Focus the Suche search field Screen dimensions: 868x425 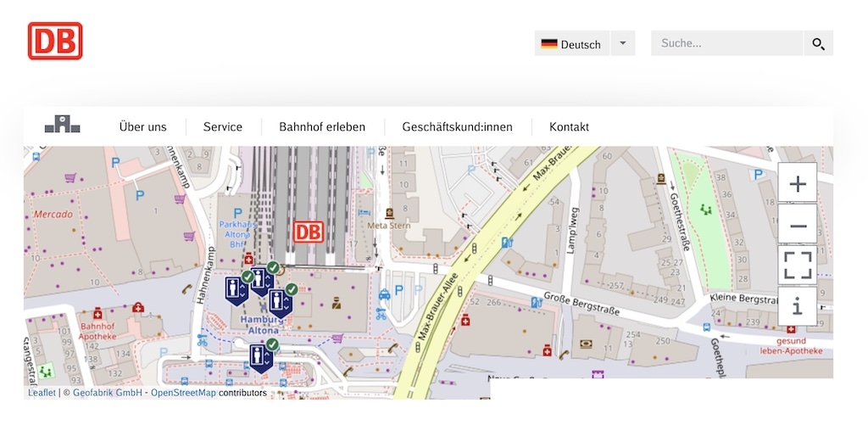click(726, 44)
